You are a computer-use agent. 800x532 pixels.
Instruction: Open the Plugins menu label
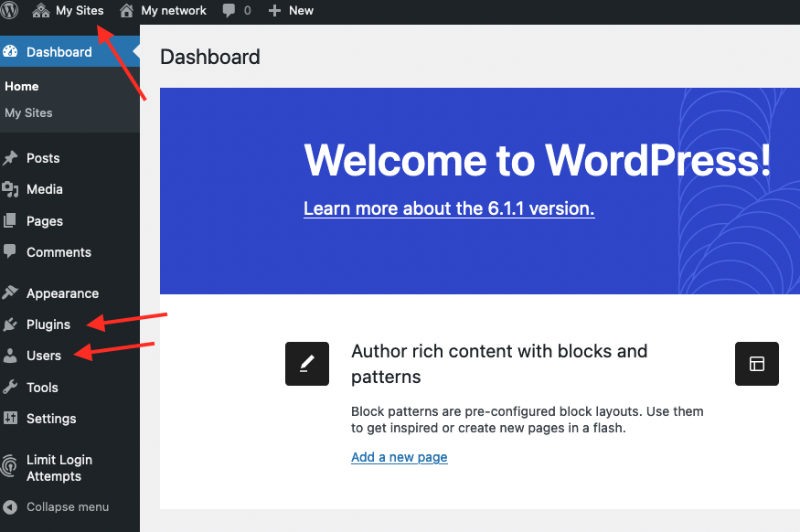click(48, 325)
